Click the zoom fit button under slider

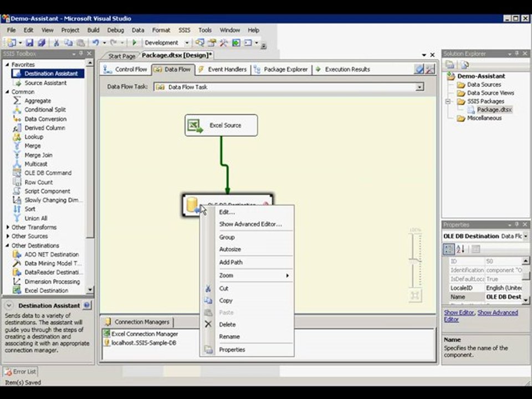415,295
